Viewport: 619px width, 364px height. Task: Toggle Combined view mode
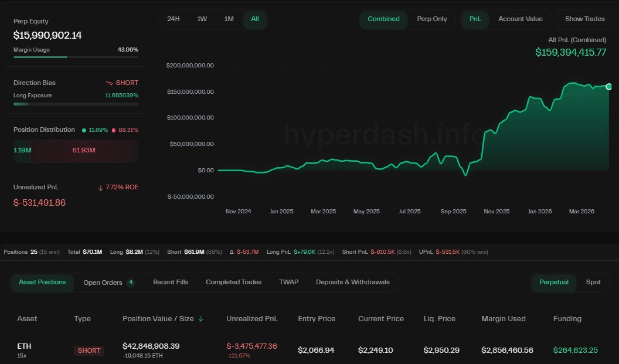[383, 19]
